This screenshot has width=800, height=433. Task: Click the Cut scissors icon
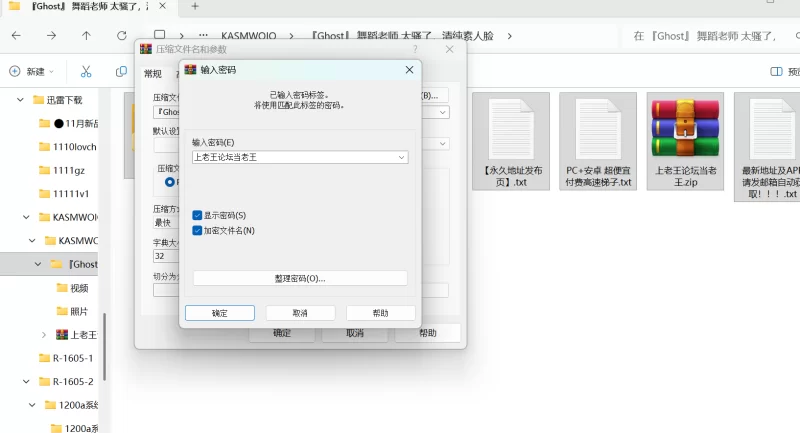pos(86,71)
